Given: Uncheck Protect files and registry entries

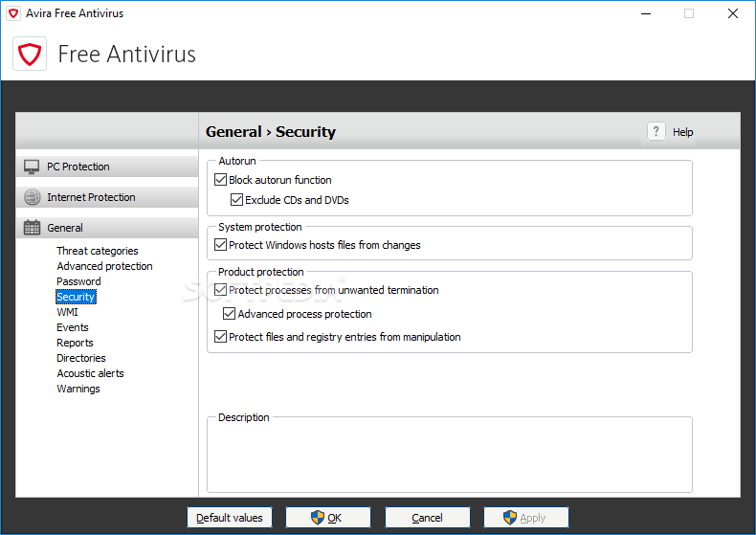Looking at the screenshot, I should (x=220, y=337).
